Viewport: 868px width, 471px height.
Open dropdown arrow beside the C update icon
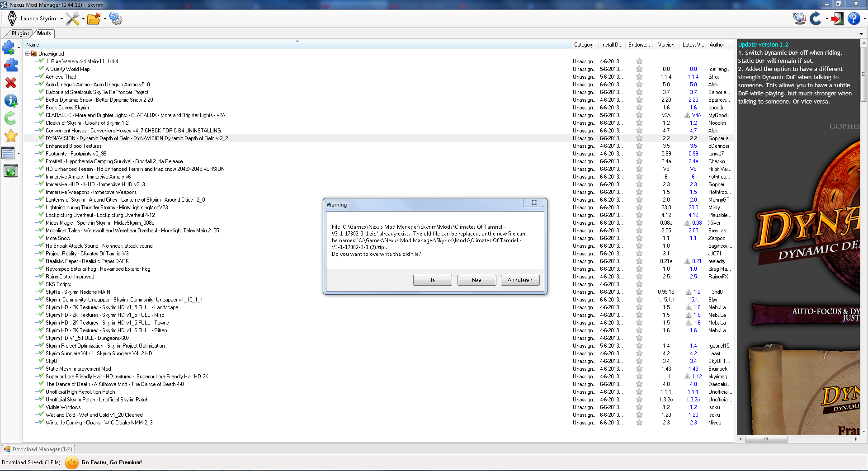pos(827,19)
